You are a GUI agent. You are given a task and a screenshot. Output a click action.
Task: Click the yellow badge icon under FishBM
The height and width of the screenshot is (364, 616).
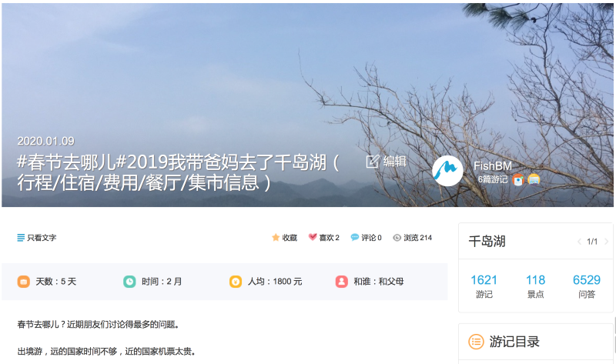point(534,180)
